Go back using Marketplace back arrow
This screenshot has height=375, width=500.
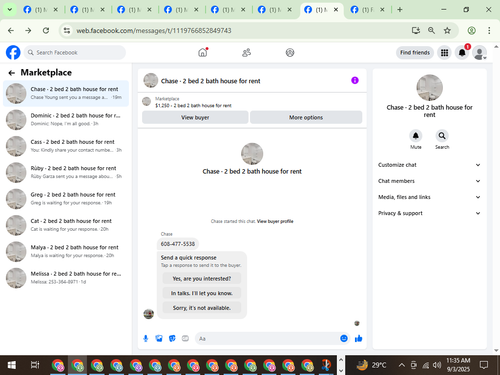click(12, 73)
